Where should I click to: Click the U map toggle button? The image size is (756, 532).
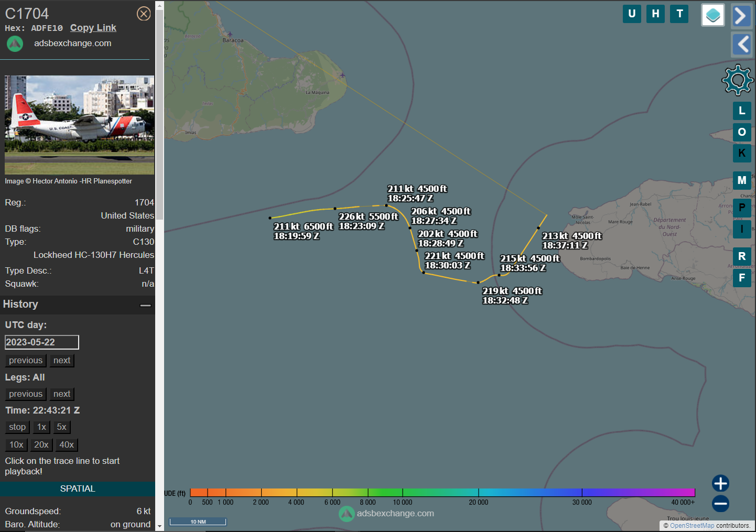tap(632, 14)
